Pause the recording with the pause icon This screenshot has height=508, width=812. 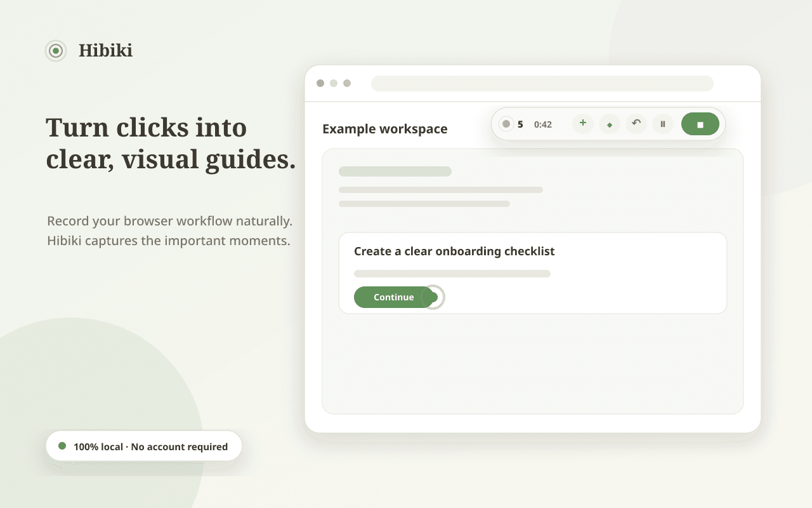coord(663,124)
